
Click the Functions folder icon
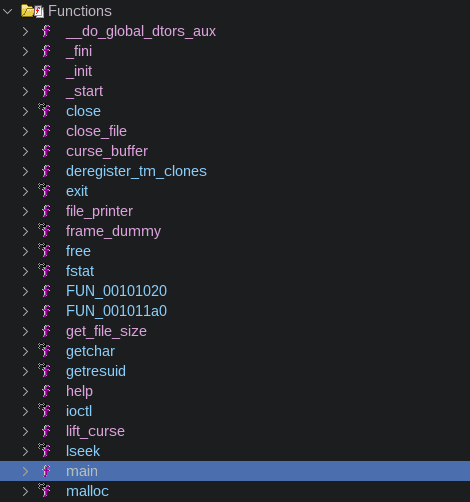point(32,11)
